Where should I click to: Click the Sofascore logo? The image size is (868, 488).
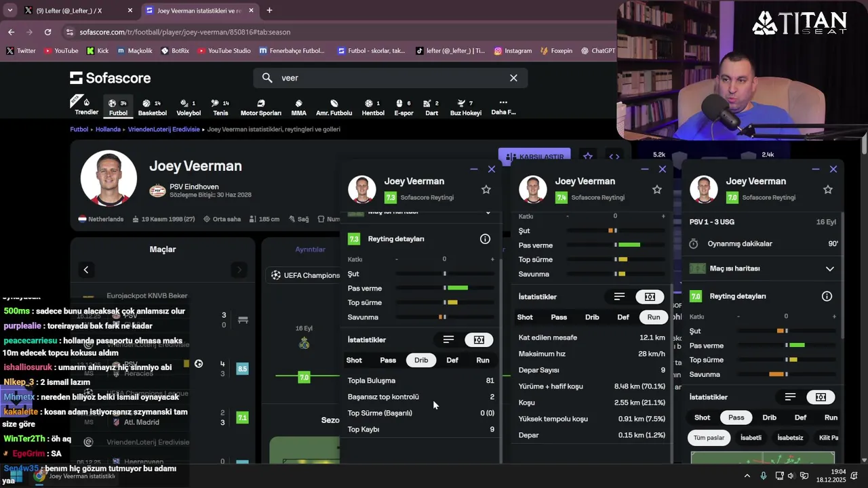[x=110, y=78]
